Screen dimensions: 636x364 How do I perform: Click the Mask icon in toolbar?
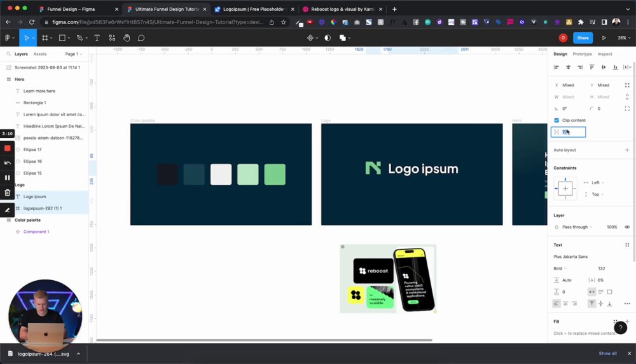[x=328, y=37]
